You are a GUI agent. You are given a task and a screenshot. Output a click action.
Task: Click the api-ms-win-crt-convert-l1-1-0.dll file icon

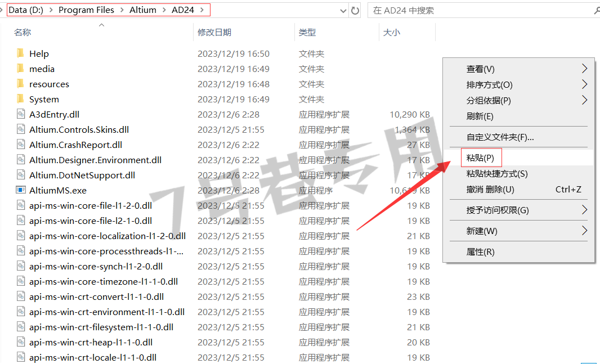(21, 296)
